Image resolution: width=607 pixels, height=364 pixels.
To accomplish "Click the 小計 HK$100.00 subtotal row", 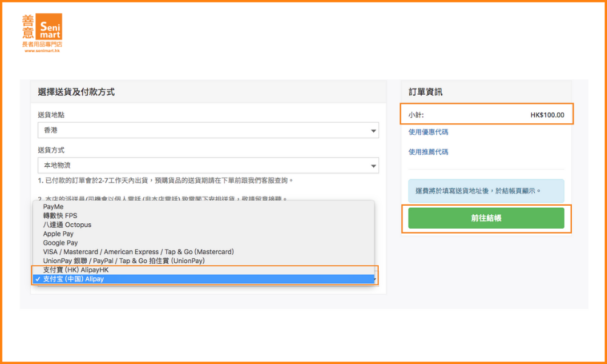I will point(486,115).
